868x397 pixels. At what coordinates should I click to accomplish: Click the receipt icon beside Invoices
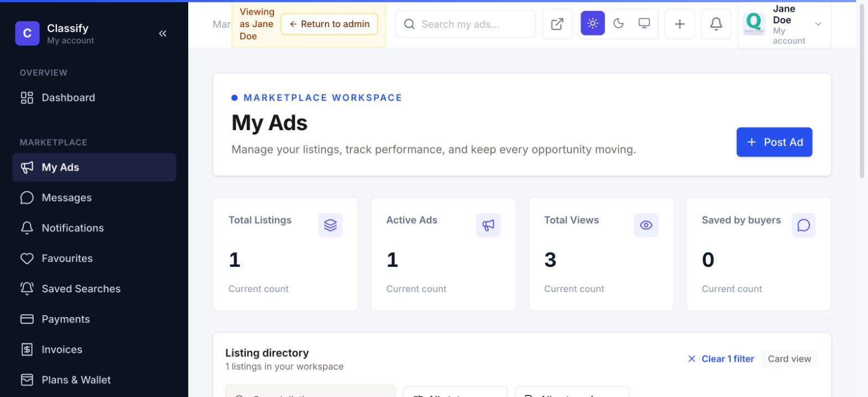click(x=27, y=350)
